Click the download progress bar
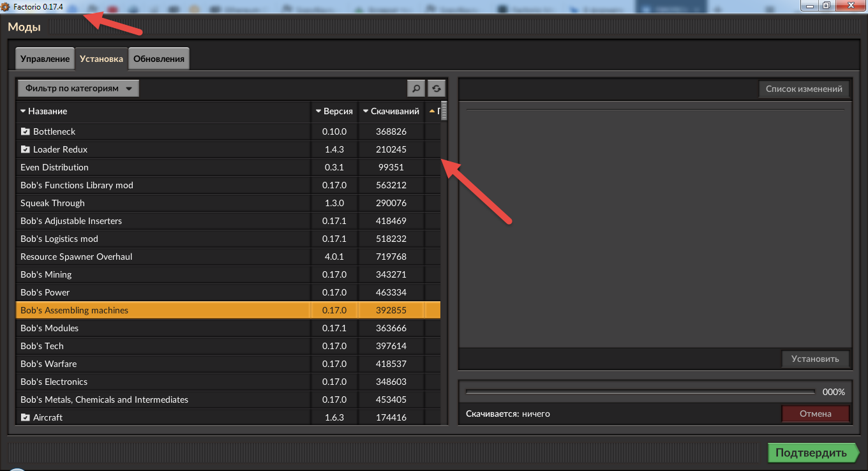The width and height of the screenshot is (868, 471). [x=640, y=392]
